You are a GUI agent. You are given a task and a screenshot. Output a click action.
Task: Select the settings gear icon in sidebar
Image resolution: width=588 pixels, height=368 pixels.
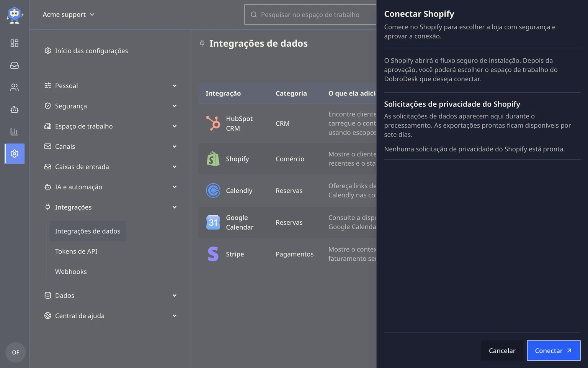[15, 154]
